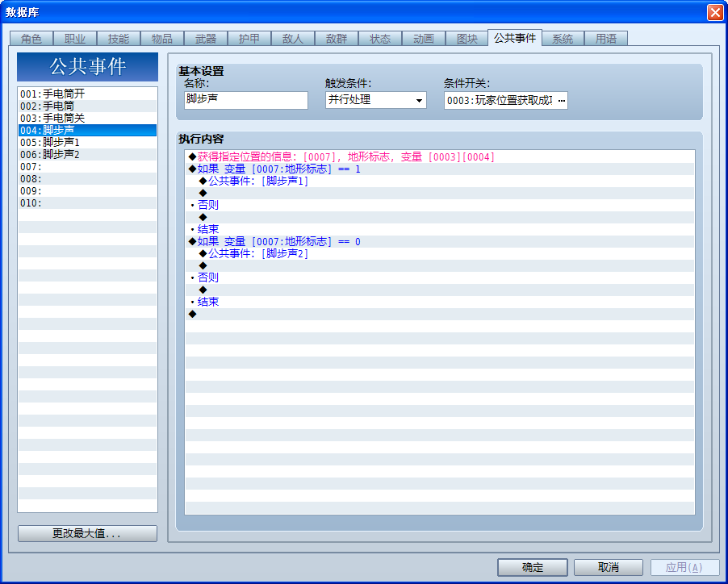Click the 条件开关 ellipsis button
This screenshot has height=584, width=728.
561,101
